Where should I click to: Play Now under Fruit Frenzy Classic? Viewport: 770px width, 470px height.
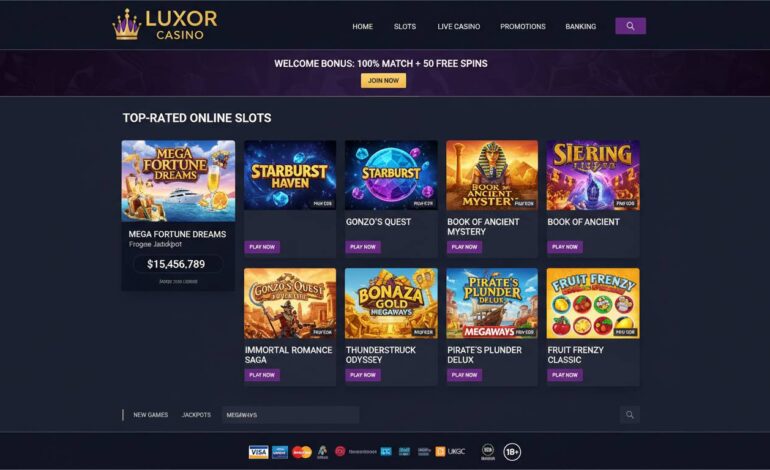coord(565,375)
